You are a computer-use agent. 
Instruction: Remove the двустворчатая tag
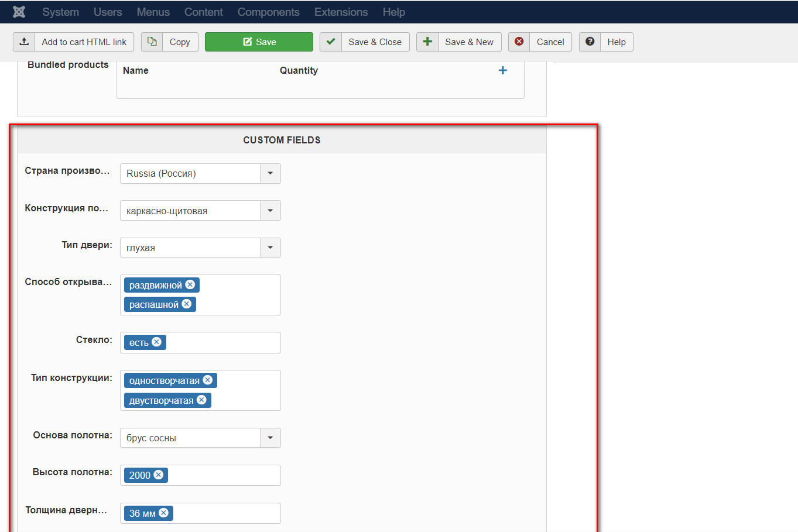pyautogui.click(x=202, y=400)
